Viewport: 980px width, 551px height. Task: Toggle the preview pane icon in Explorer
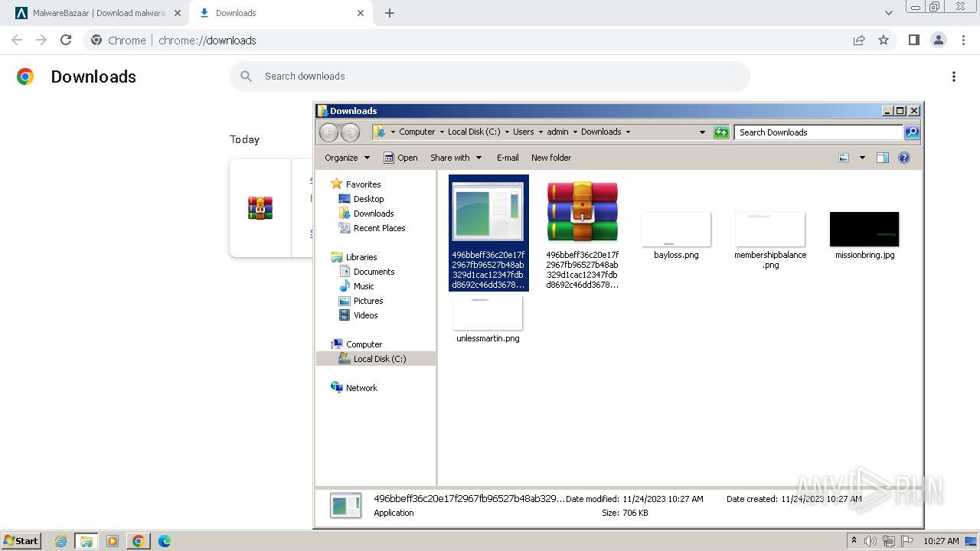tap(883, 158)
